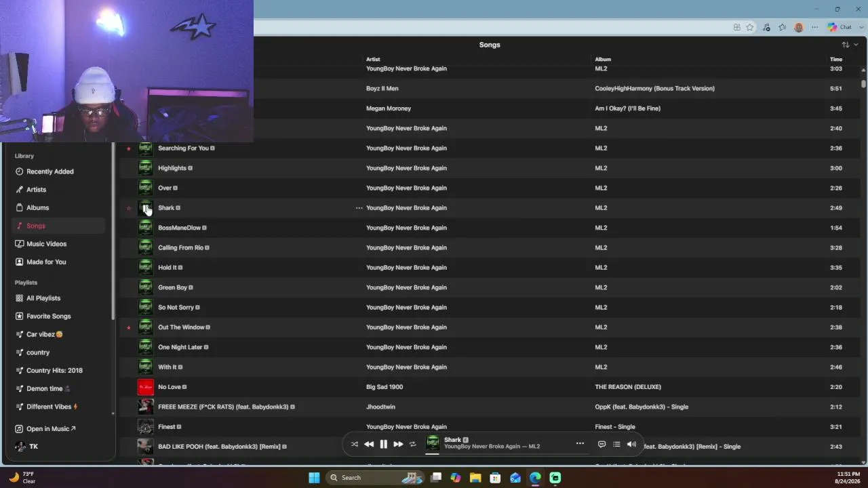Open the Edge media control music icon

tap(766, 27)
